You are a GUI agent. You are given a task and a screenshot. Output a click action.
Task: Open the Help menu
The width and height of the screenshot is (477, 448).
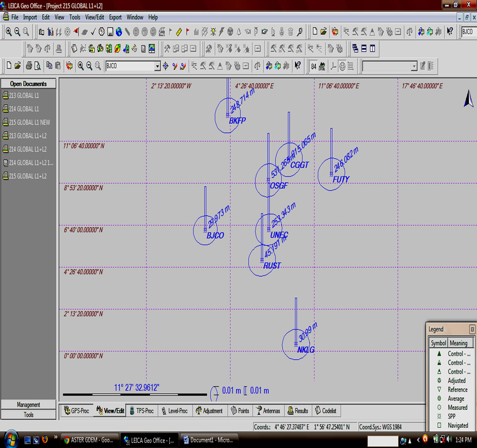153,17
